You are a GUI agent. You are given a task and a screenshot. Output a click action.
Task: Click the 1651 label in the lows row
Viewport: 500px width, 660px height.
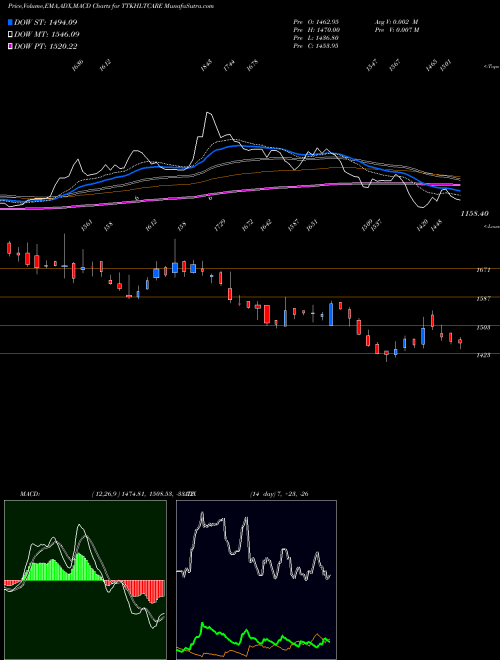(x=311, y=225)
